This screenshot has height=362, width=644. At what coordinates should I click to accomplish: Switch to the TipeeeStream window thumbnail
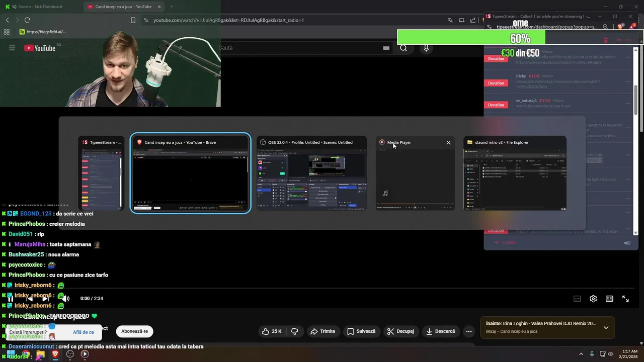[x=101, y=173]
